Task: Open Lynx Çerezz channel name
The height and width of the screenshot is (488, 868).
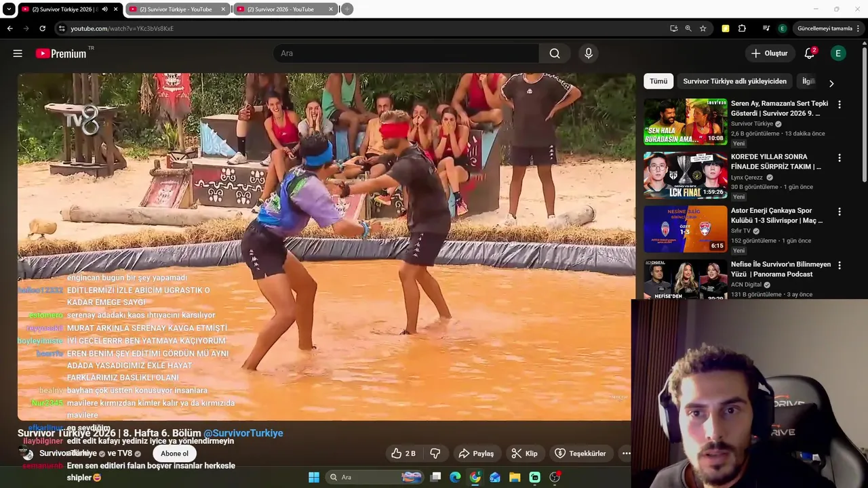Action: point(747,178)
